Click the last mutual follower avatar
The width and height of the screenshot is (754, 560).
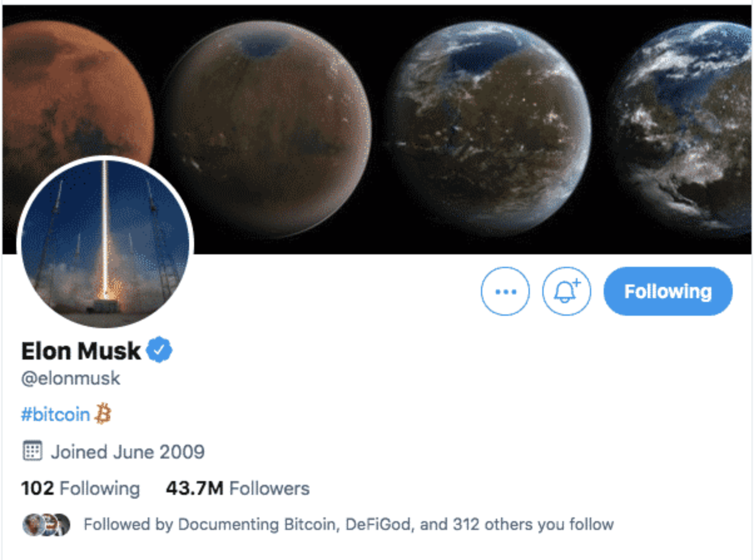[x=61, y=524]
